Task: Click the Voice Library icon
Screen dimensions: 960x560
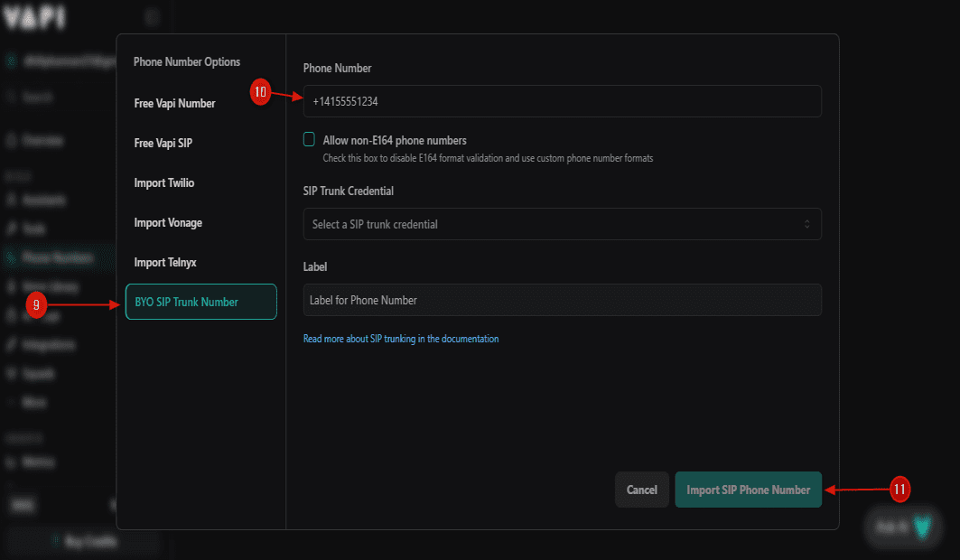Action: click(10, 286)
